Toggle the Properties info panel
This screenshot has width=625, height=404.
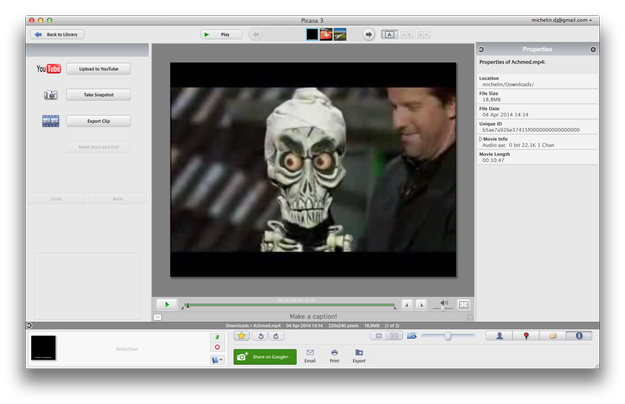tap(579, 336)
